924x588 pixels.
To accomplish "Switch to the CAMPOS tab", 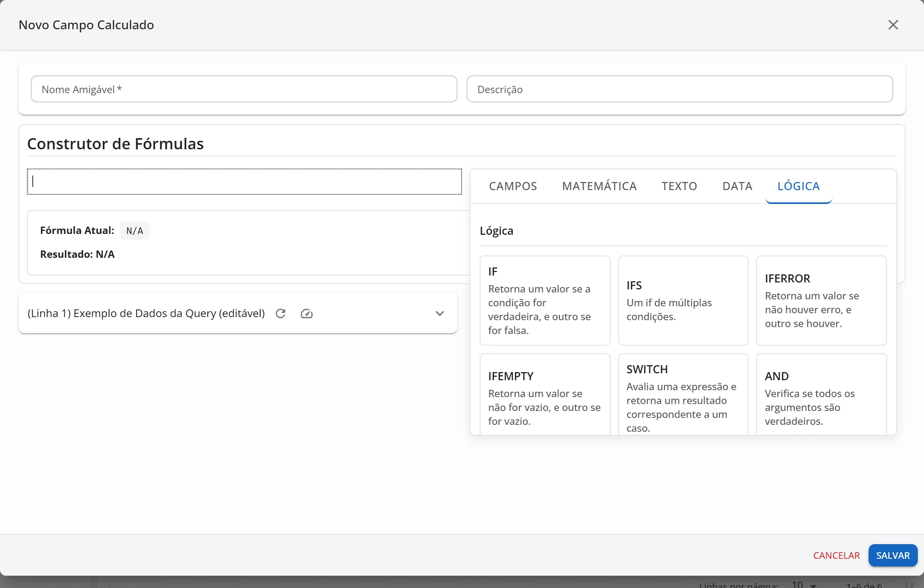I will tap(513, 186).
